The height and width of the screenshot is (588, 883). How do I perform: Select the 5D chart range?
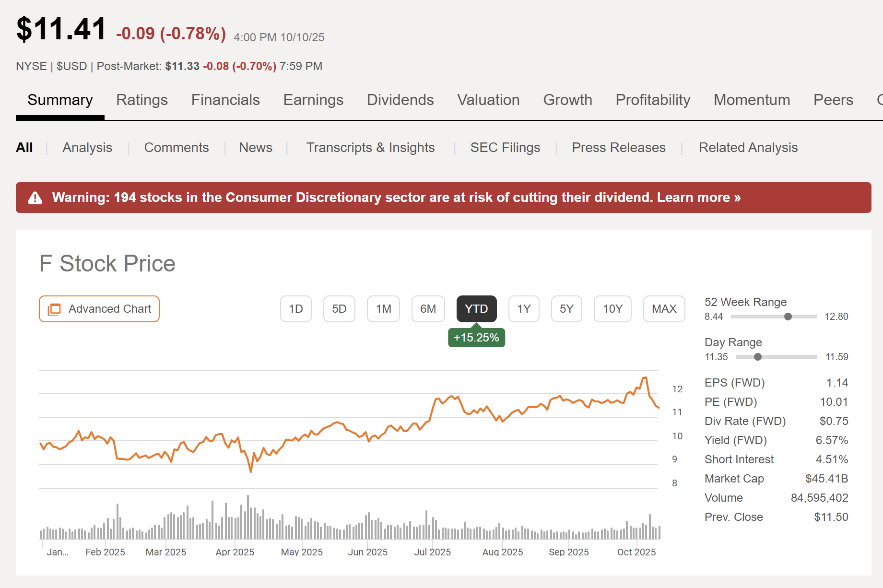[x=339, y=309]
